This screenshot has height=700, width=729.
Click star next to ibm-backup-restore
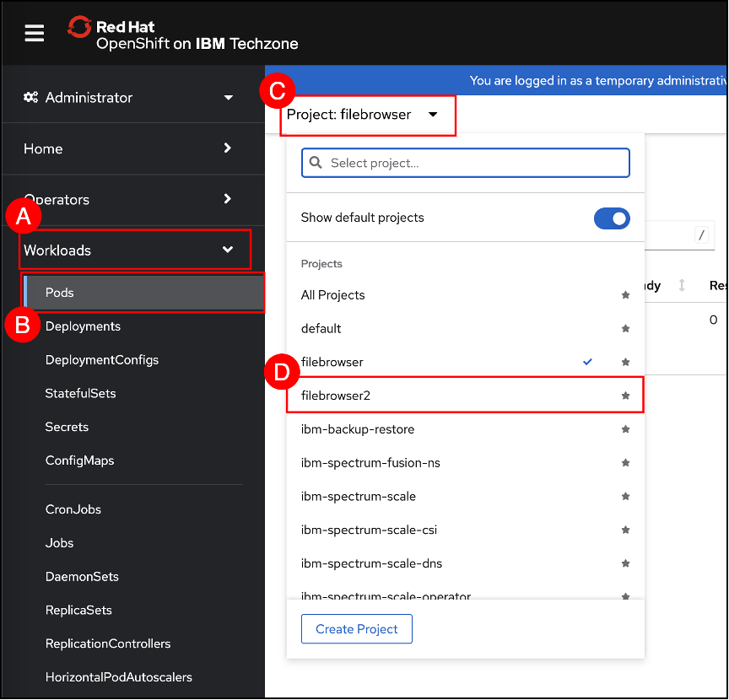(625, 429)
